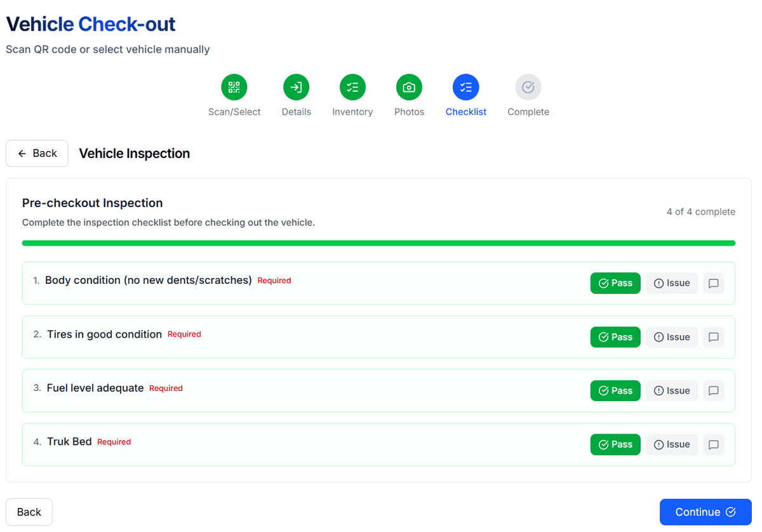Click the Inventory checklist step icon
The image size is (762, 532).
click(352, 87)
